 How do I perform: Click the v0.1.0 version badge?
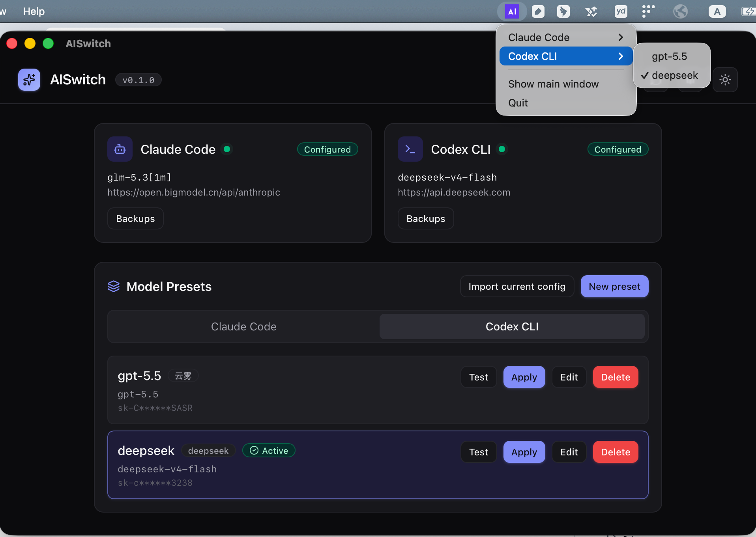[x=138, y=80]
